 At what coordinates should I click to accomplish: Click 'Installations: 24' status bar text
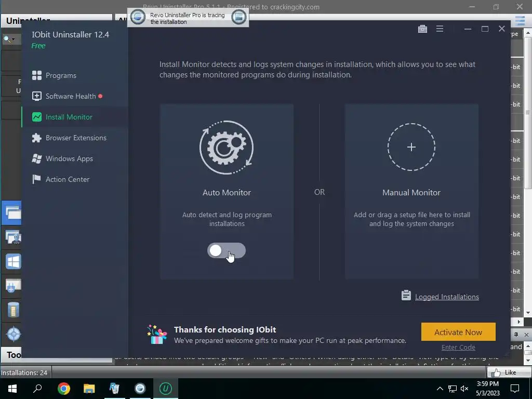(24, 373)
